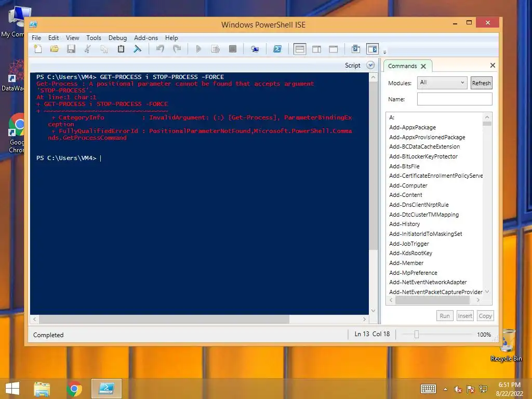Adjust the zoom slider in status bar

(417, 335)
